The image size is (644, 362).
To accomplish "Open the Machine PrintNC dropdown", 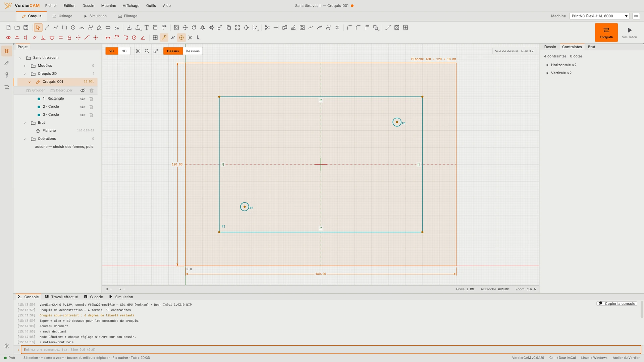I will tap(599, 16).
